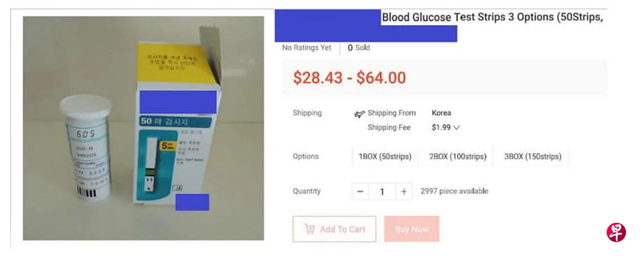Click the shopping cart icon
The width and height of the screenshot is (644, 260).
(310, 229)
